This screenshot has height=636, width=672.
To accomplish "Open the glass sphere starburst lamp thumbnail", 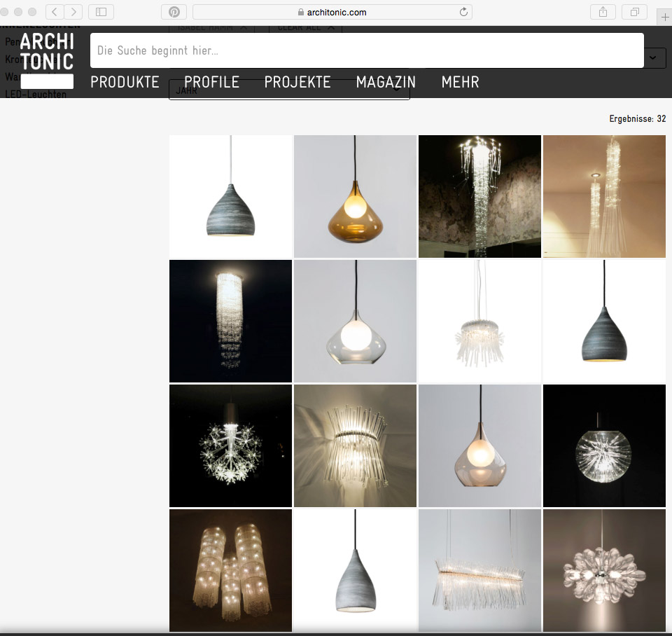I will coord(604,445).
